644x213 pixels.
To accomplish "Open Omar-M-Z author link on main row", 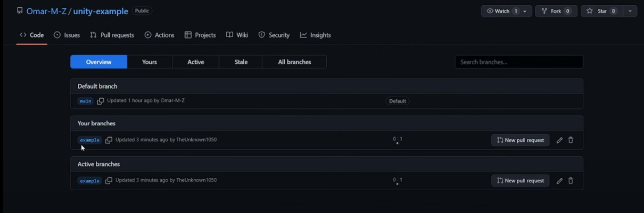I will pyautogui.click(x=173, y=101).
